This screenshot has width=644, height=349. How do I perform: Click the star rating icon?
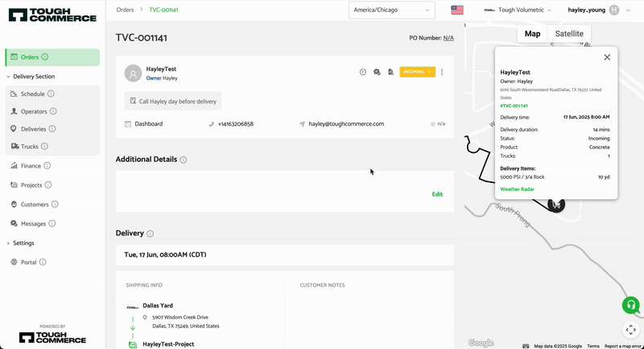433,124
